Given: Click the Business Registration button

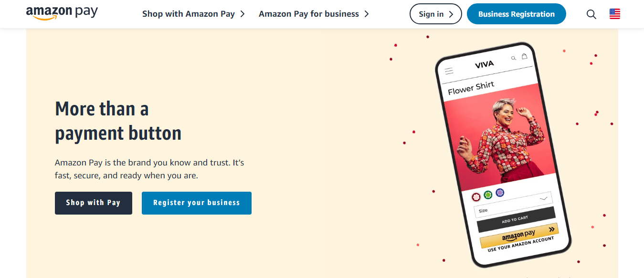Looking at the screenshot, I should click(x=516, y=14).
